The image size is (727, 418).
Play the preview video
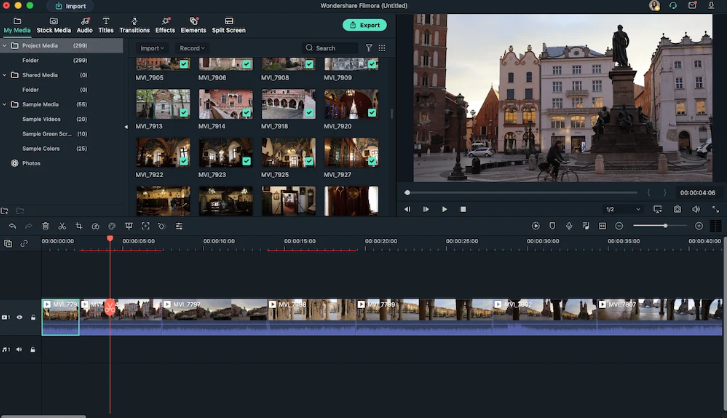pyautogui.click(x=444, y=209)
